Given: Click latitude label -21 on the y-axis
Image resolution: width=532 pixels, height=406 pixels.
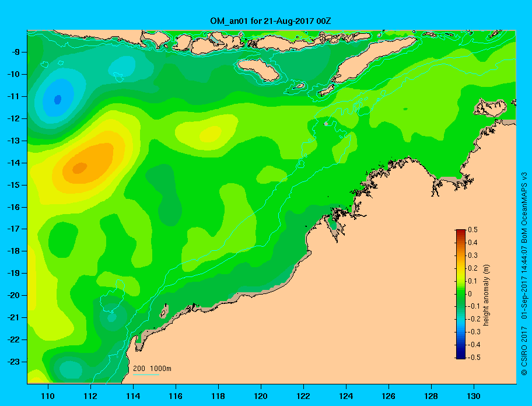Looking at the screenshot, I should point(12,317).
